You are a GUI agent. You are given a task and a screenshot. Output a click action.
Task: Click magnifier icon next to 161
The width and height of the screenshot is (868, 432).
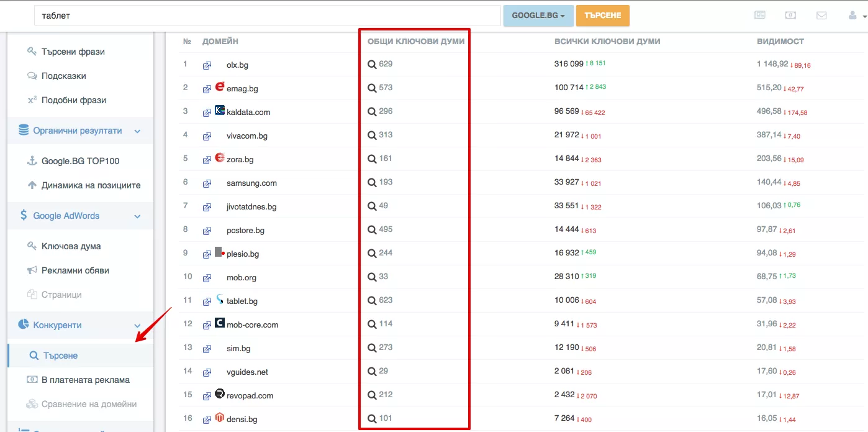372,159
